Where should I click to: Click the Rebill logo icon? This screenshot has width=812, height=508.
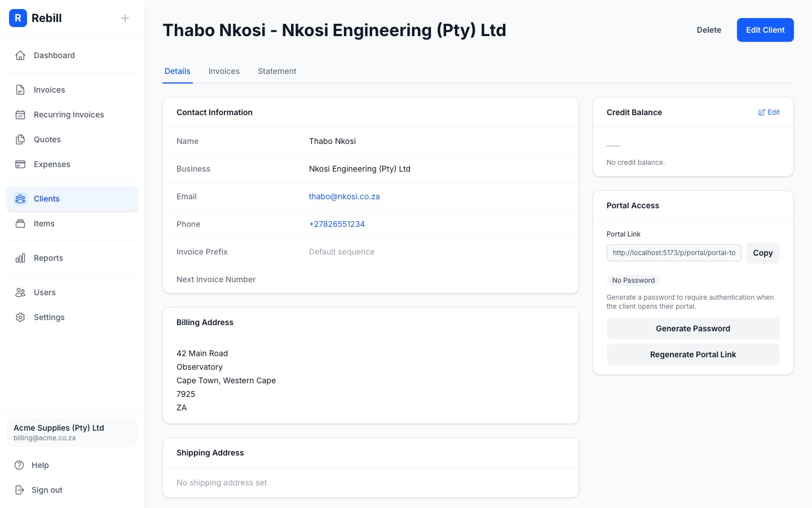[x=18, y=18]
